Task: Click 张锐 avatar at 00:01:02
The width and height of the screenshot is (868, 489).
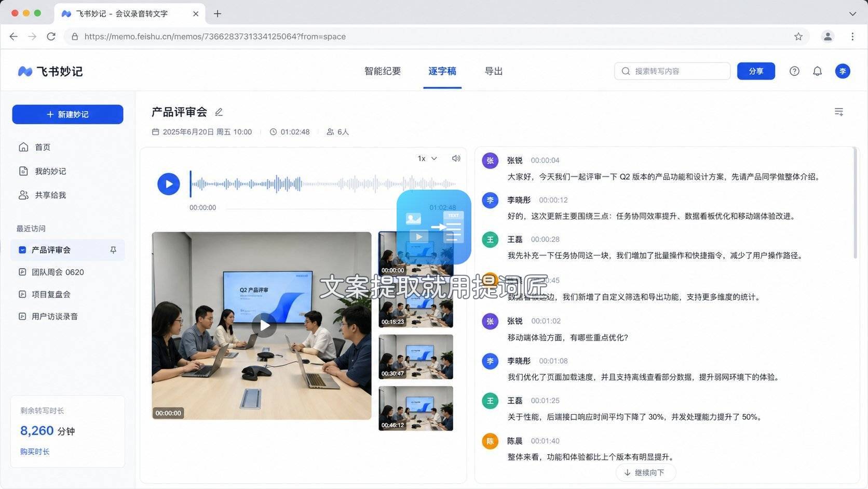Action: click(x=490, y=321)
